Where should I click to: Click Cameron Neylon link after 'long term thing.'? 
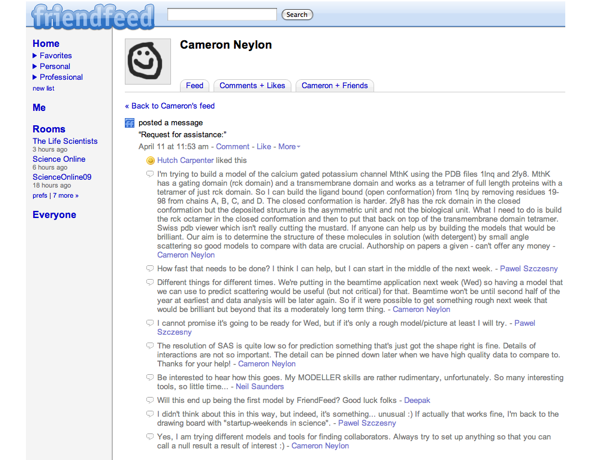click(x=421, y=310)
